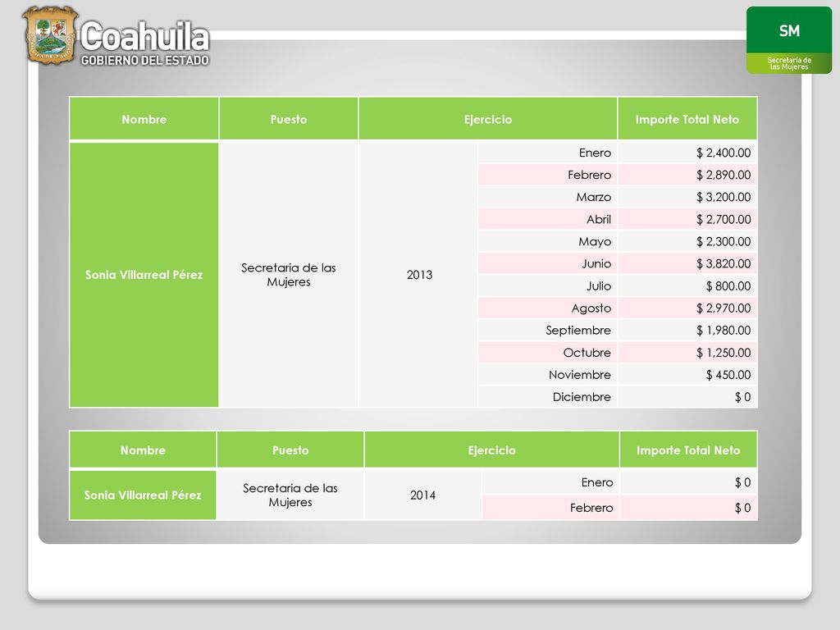Click the "Abril" month cell

coord(547,219)
